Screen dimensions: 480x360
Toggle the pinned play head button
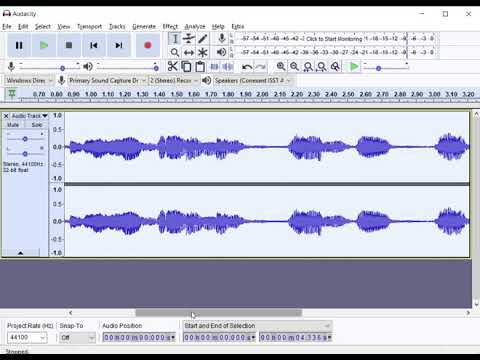12,94
